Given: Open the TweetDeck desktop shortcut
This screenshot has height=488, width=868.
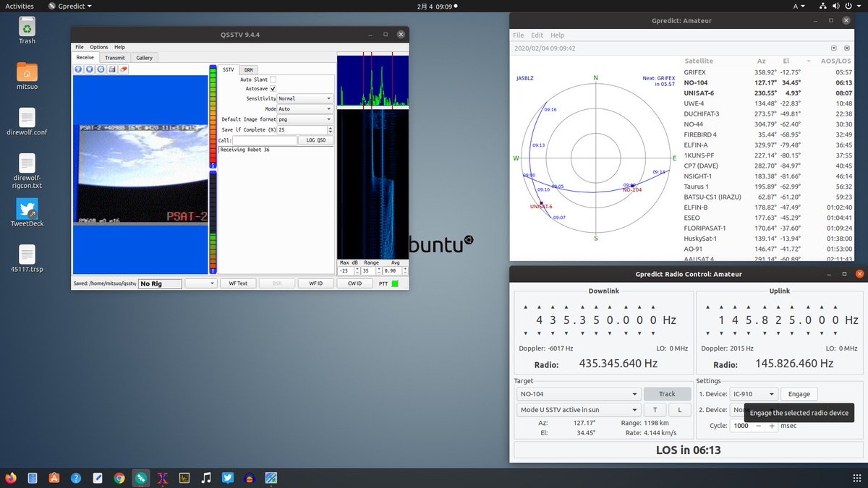Looking at the screenshot, I should coord(27,210).
